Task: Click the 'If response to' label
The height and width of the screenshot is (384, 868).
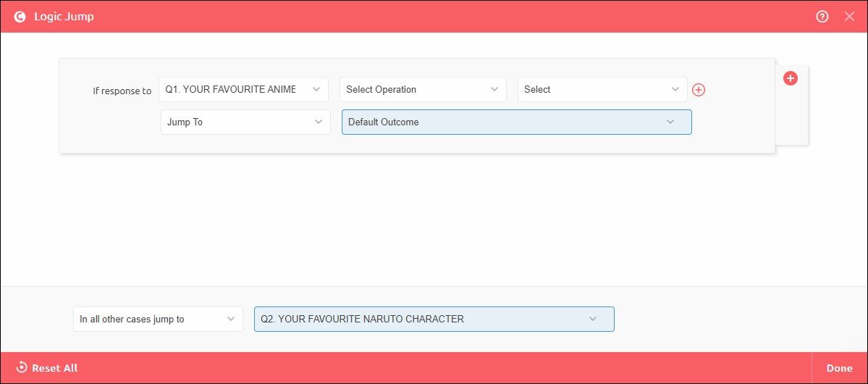Action: coord(122,91)
